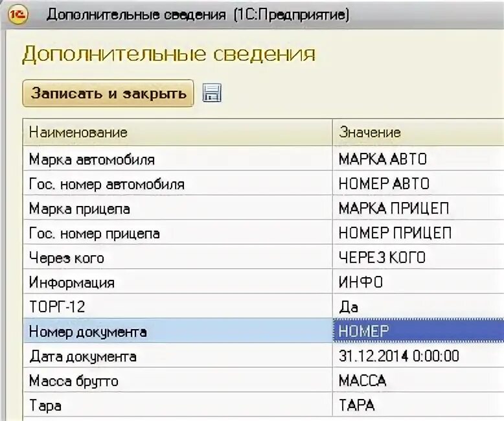Select the 'Марка прицепа' row name

(178, 209)
